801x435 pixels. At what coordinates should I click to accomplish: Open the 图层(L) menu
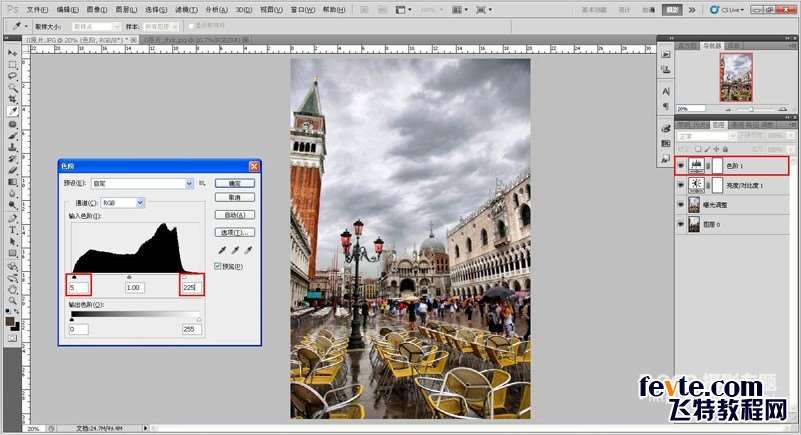tap(126, 10)
